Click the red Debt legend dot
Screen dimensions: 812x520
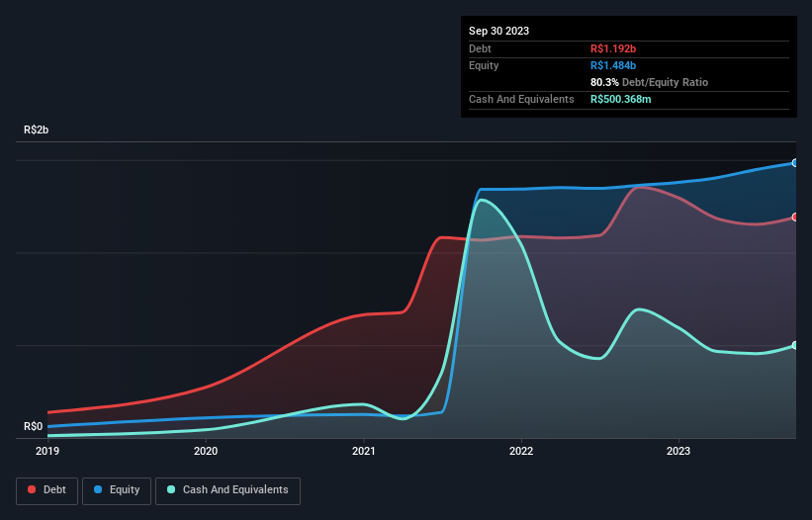pyautogui.click(x=32, y=489)
